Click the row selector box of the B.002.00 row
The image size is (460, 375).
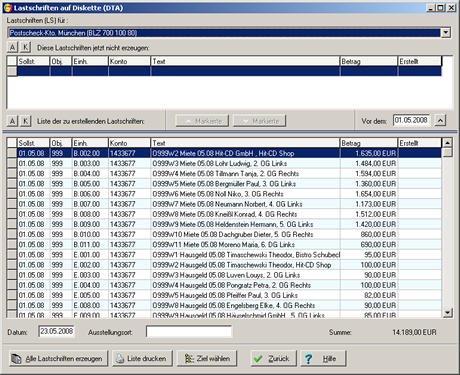[x=12, y=153]
